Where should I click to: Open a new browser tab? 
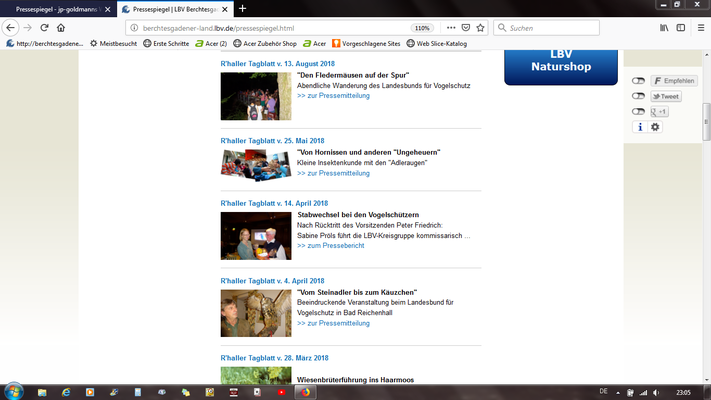tap(242, 9)
